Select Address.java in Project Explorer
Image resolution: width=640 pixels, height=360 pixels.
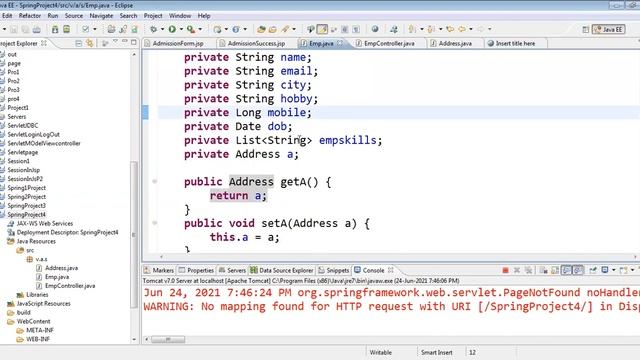[61, 268]
